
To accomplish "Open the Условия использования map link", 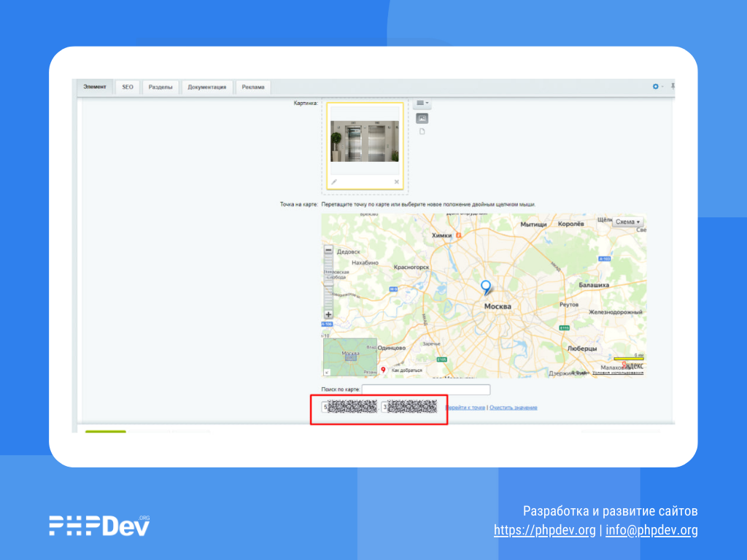I will [617, 373].
